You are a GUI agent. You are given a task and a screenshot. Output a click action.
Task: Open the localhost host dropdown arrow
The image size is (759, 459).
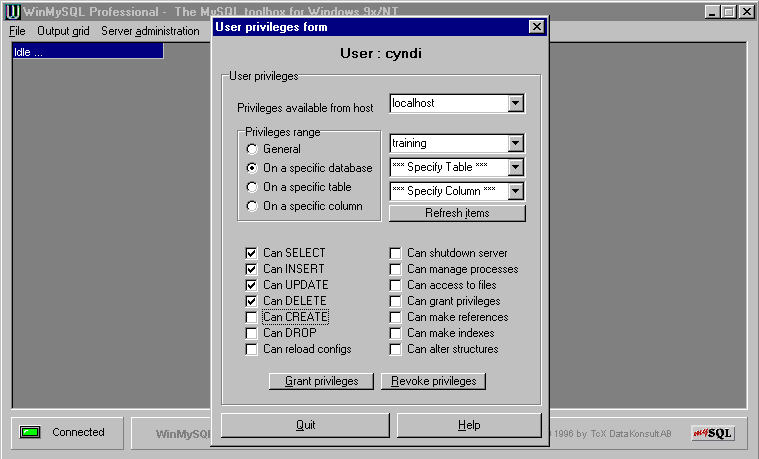click(516, 103)
